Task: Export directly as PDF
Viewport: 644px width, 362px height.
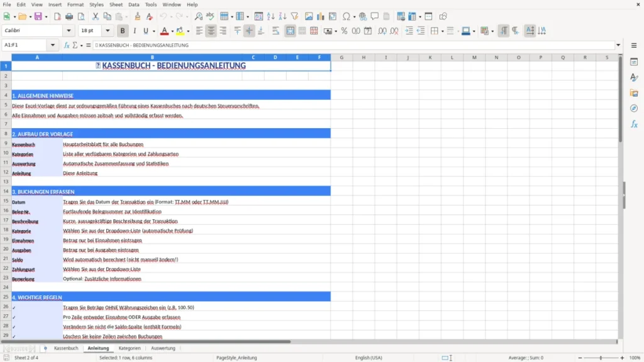Action: tap(57, 16)
